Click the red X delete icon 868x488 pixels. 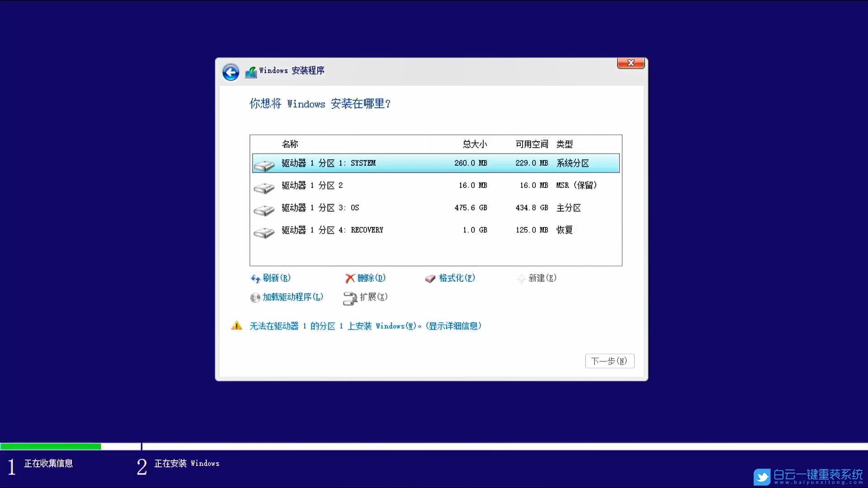click(350, 278)
